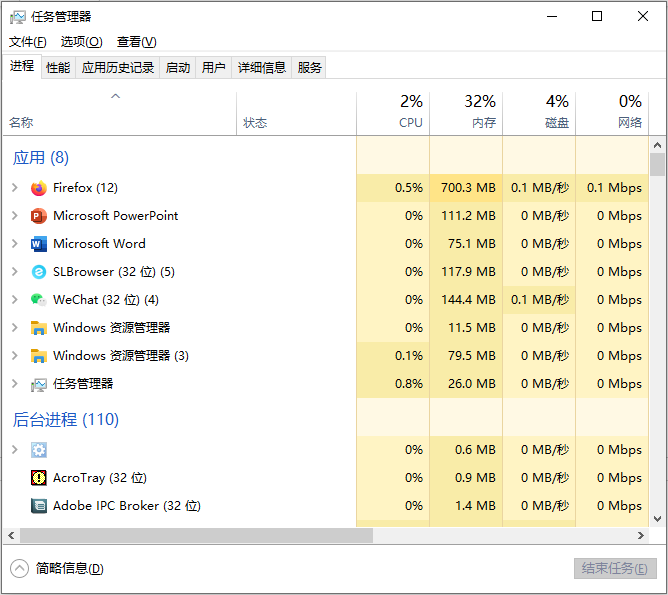
Task: Expand the unnamed gear background process
Action: [x=15, y=449]
